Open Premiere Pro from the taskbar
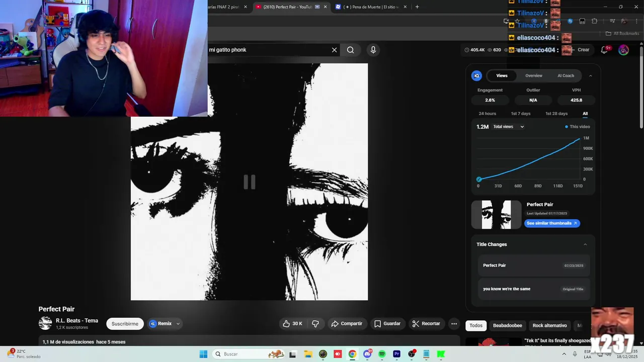644x362 pixels. pyautogui.click(x=396, y=354)
